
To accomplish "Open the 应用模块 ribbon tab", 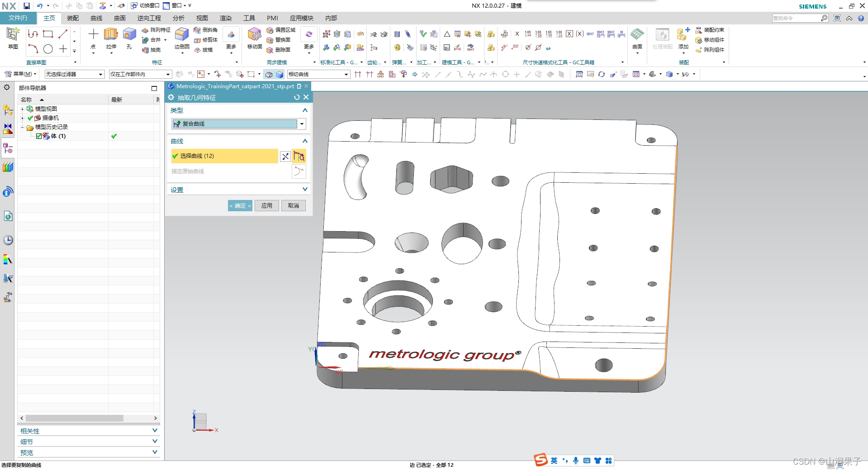I will pyautogui.click(x=301, y=18).
